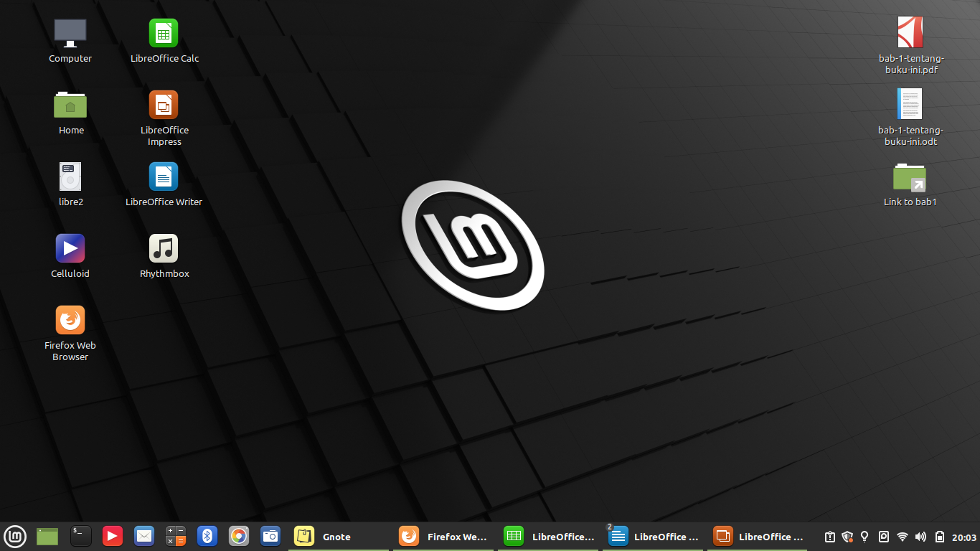The height and width of the screenshot is (551, 980).
Task: Select the Celluloid desktop launcher
Action: (x=70, y=248)
